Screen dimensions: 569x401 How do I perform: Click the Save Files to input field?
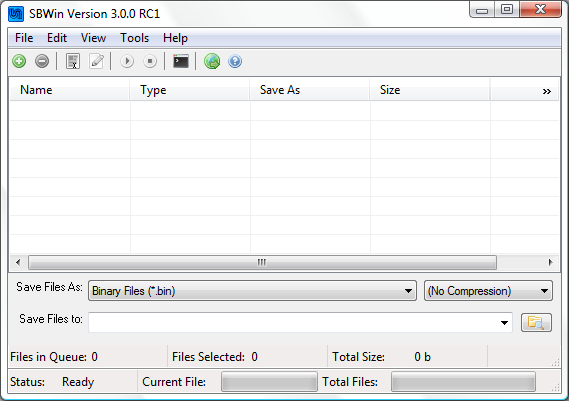click(300, 322)
